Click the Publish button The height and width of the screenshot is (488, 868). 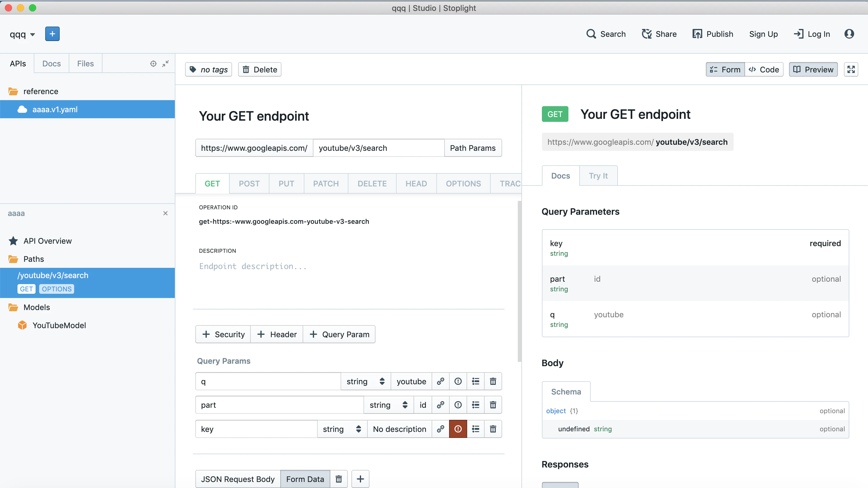pyautogui.click(x=713, y=34)
